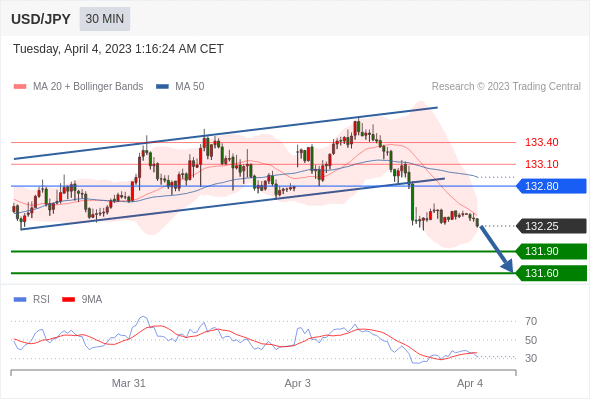Click the 133.10 resistance level label

541,164
